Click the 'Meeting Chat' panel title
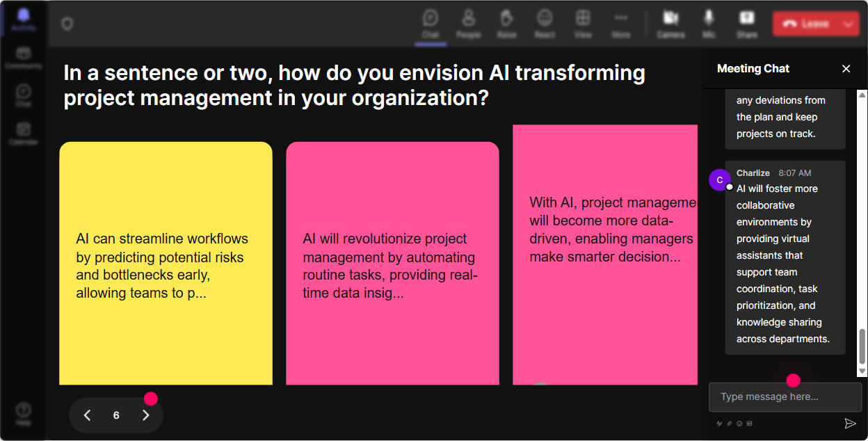 tap(753, 68)
